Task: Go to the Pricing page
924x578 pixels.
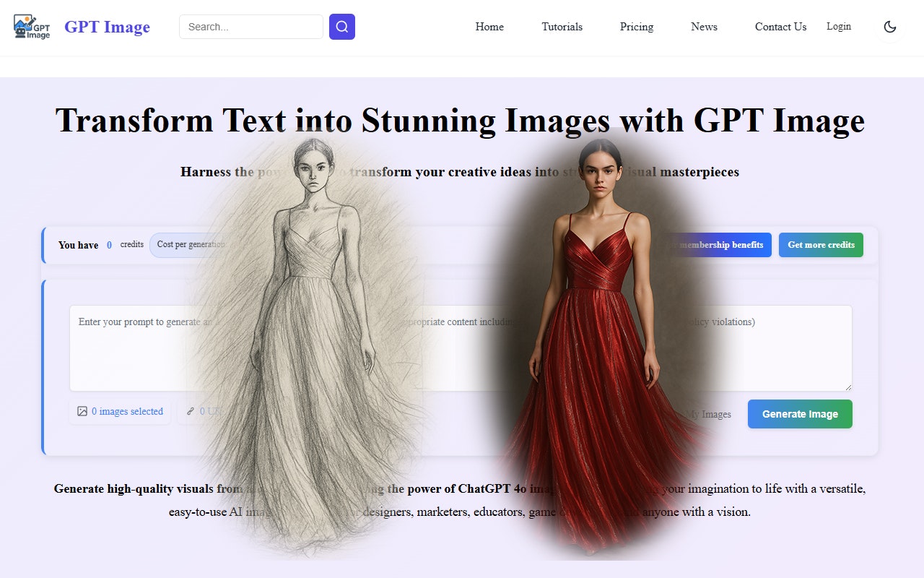Action: (x=637, y=27)
